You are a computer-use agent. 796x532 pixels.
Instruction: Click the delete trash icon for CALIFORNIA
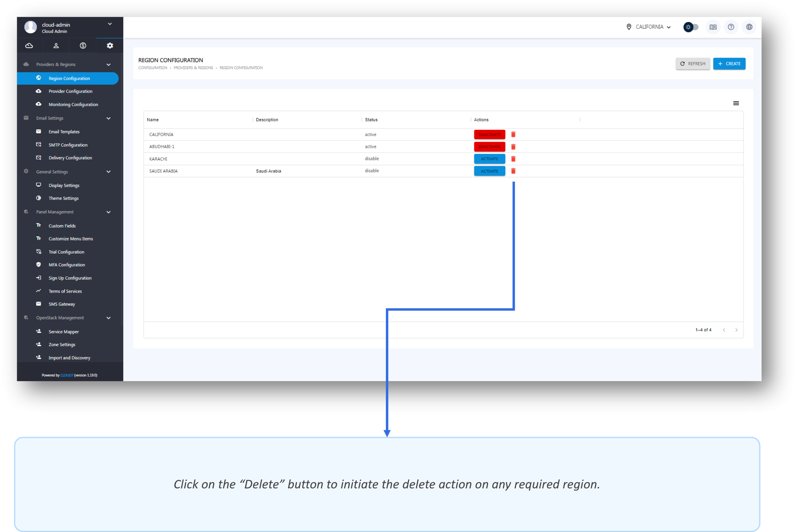point(513,134)
